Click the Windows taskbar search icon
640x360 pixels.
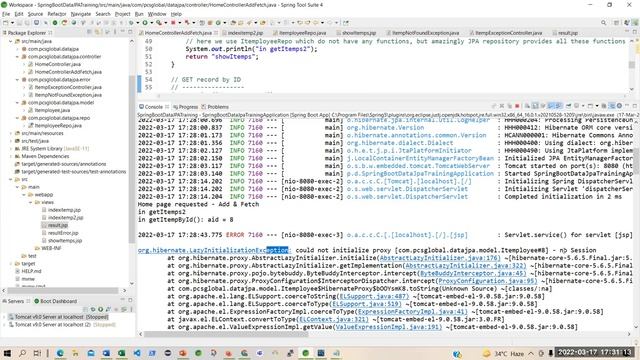pyautogui.click(x=22, y=353)
